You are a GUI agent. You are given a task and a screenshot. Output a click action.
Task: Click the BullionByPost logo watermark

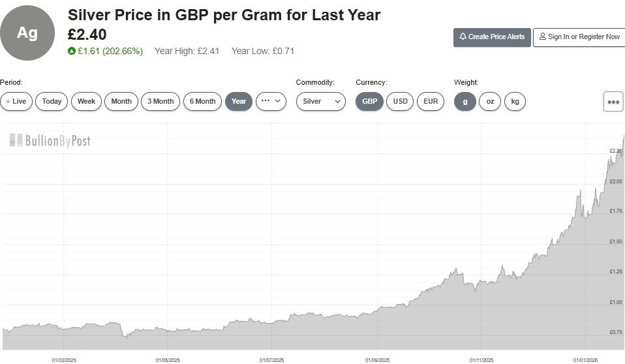click(x=50, y=140)
